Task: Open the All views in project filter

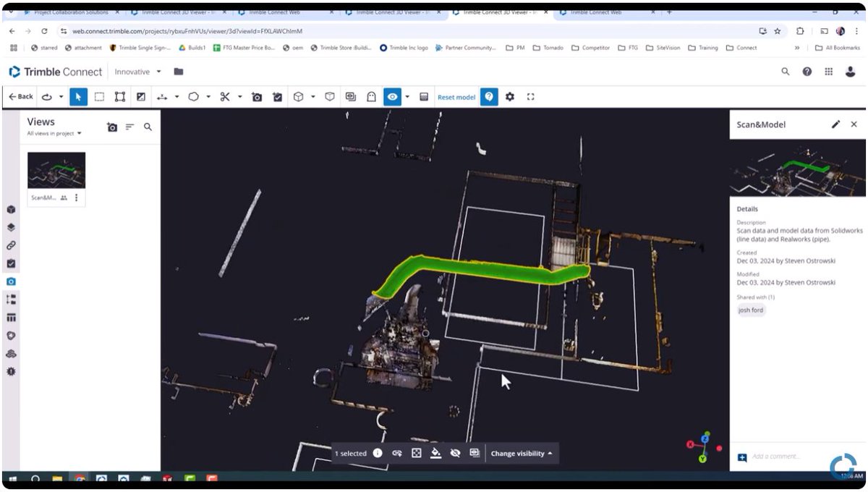Action: click(54, 133)
